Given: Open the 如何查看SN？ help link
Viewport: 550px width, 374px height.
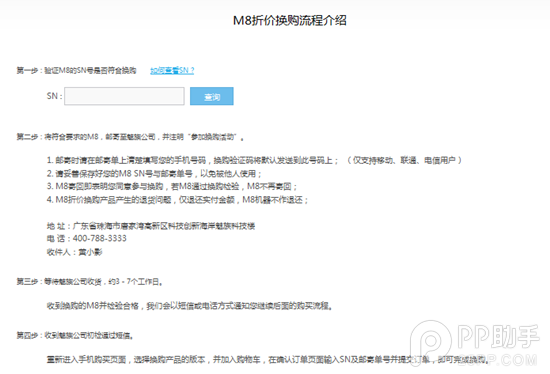Looking at the screenshot, I should coord(172,71).
